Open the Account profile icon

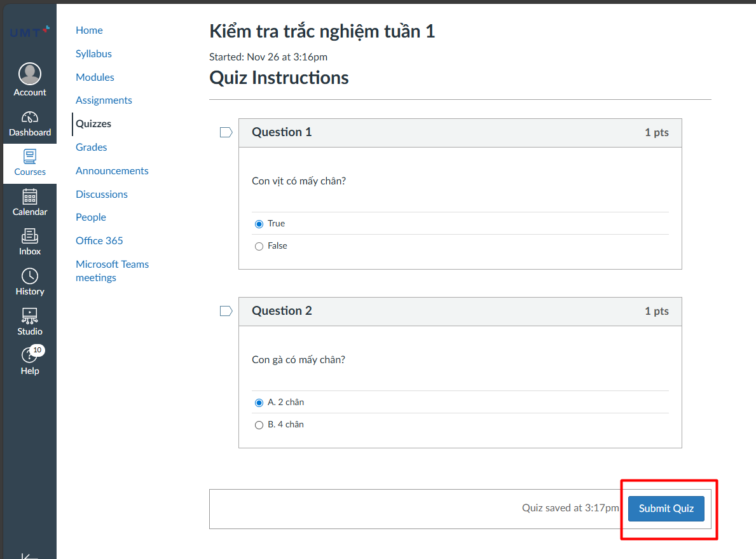30,74
